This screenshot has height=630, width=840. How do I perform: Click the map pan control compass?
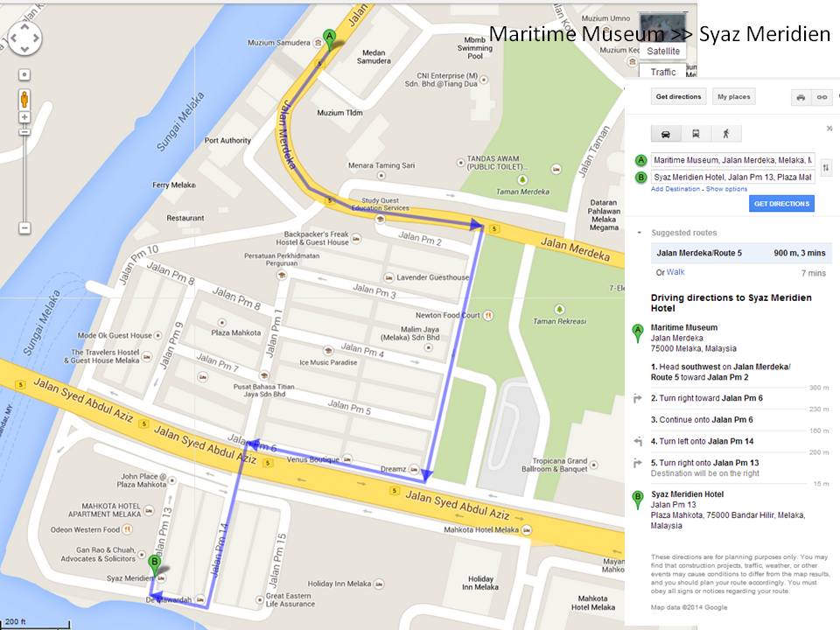[24, 38]
